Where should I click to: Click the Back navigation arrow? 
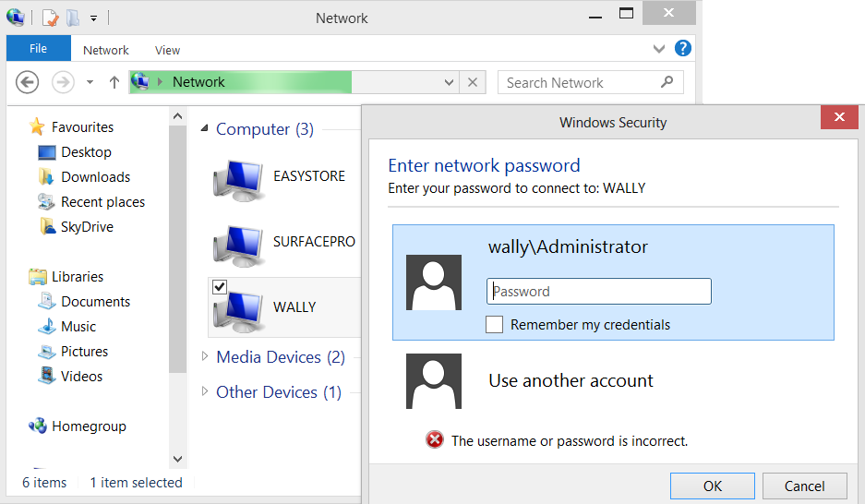(x=28, y=82)
